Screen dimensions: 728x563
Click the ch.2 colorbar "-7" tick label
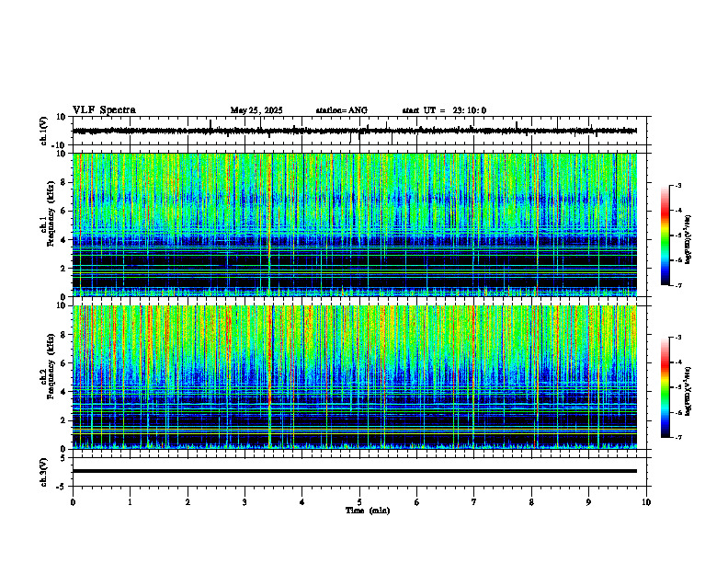pos(677,437)
